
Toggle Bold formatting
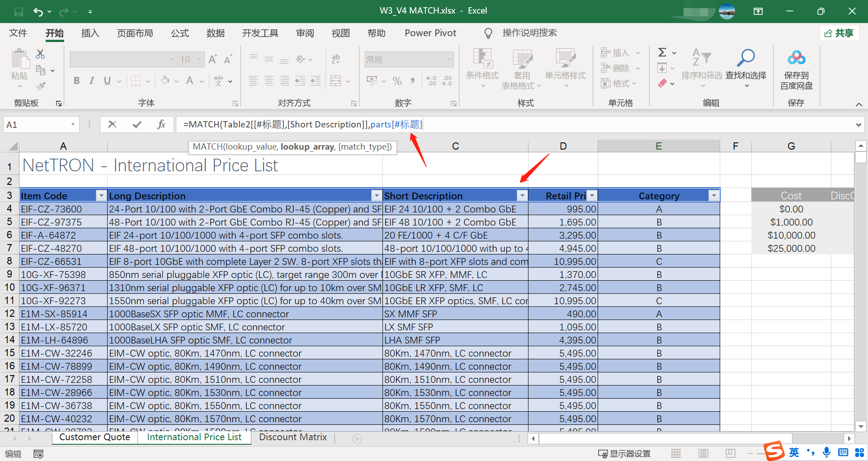[x=77, y=81]
